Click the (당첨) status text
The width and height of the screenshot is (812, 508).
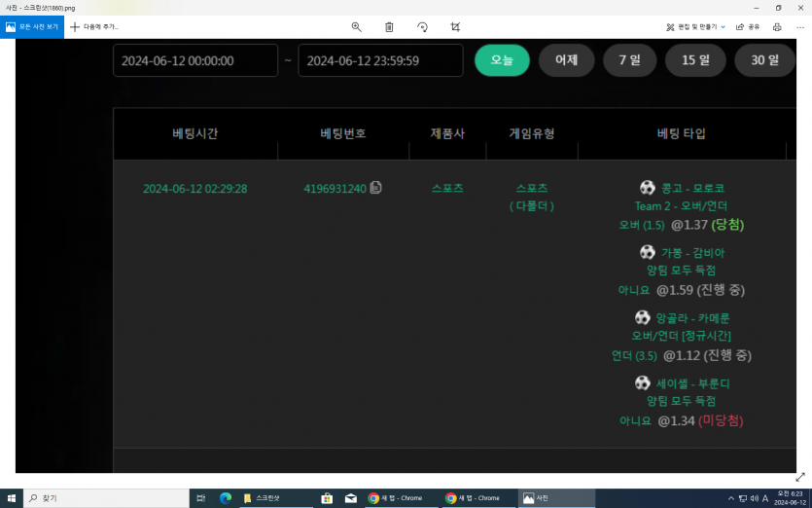(727, 225)
